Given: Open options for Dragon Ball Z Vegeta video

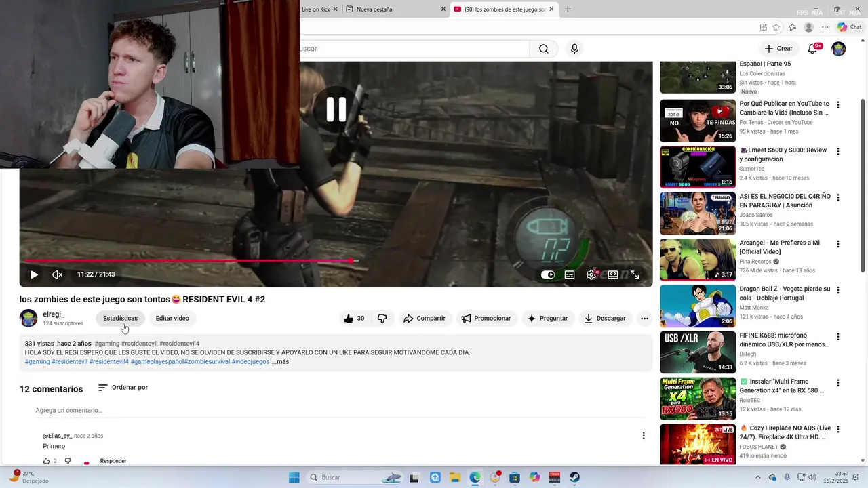Looking at the screenshot, I should click(x=838, y=290).
